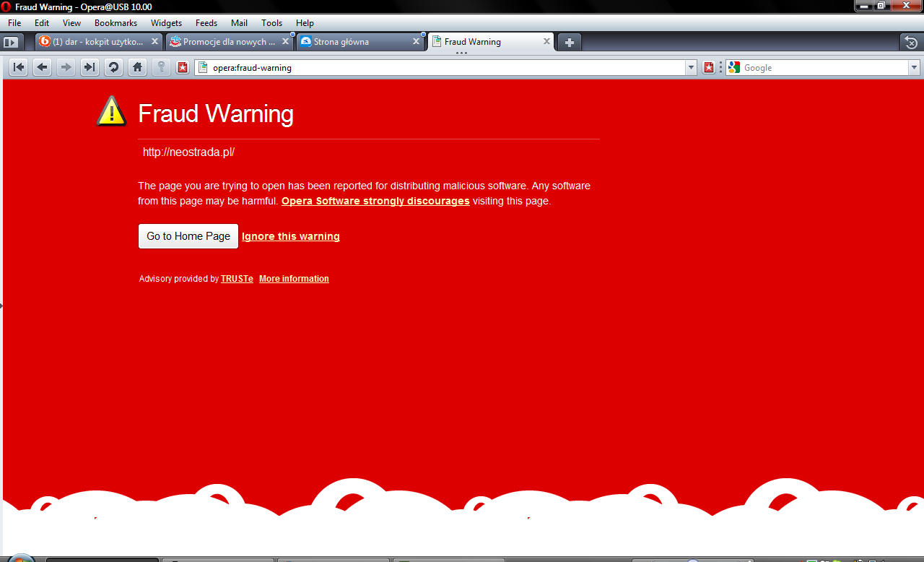Screen dimensions: 924x562
Task: Open the closed tabs trash icon
Action: point(911,42)
